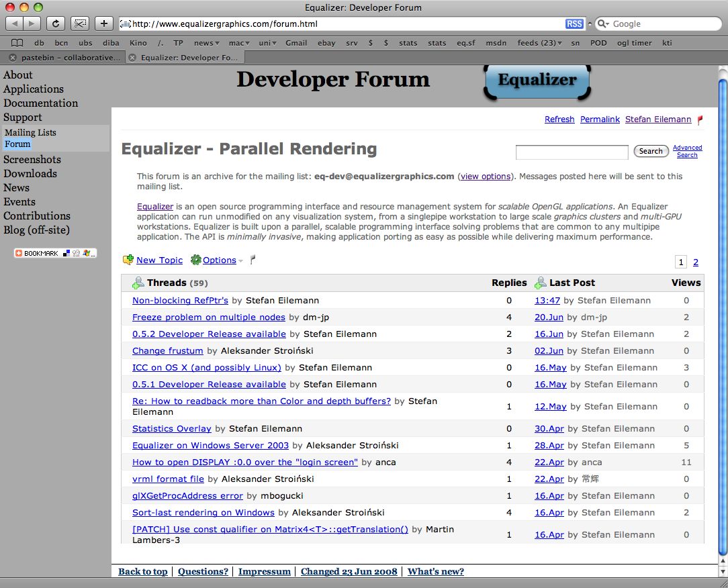Screen dimensions: 728x588
Task: Expand the mac bookmarks folder
Action: tap(238, 43)
